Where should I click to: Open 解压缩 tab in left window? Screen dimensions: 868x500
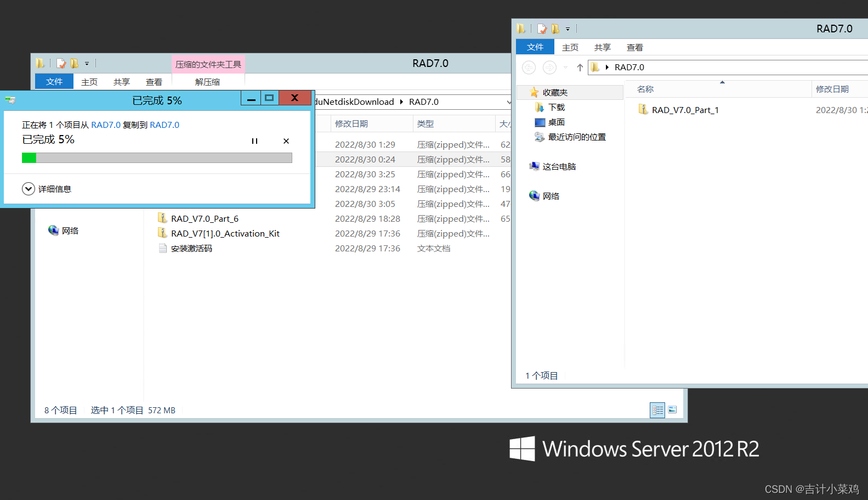(208, 82)
